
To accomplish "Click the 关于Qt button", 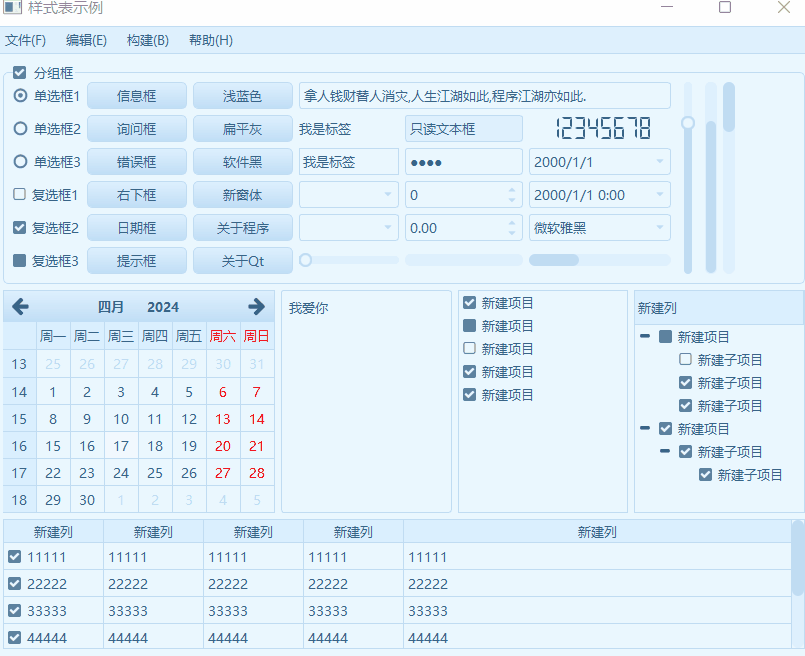I will [x=243, y=261].
